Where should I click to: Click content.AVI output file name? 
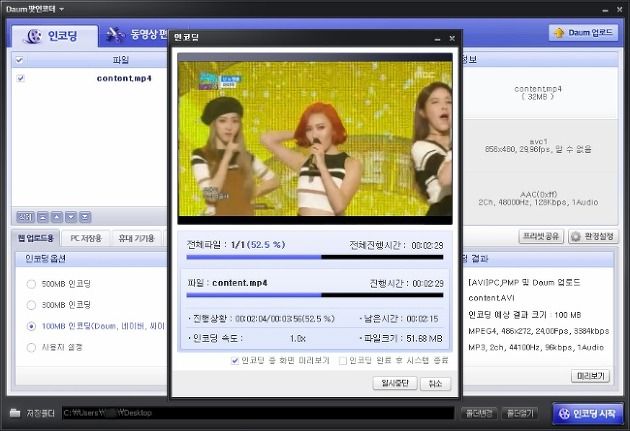pyautogui.click(x=491, y=298)
